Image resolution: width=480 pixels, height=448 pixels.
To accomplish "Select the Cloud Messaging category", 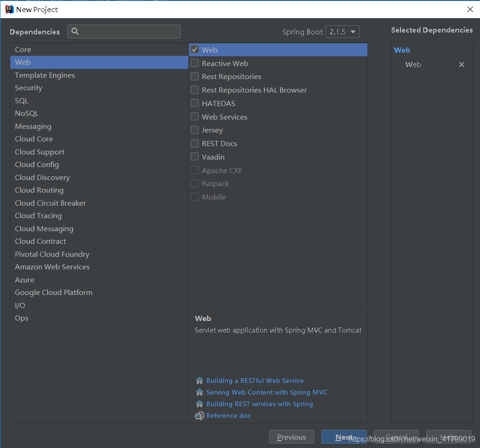I will [x=99, y=228].
